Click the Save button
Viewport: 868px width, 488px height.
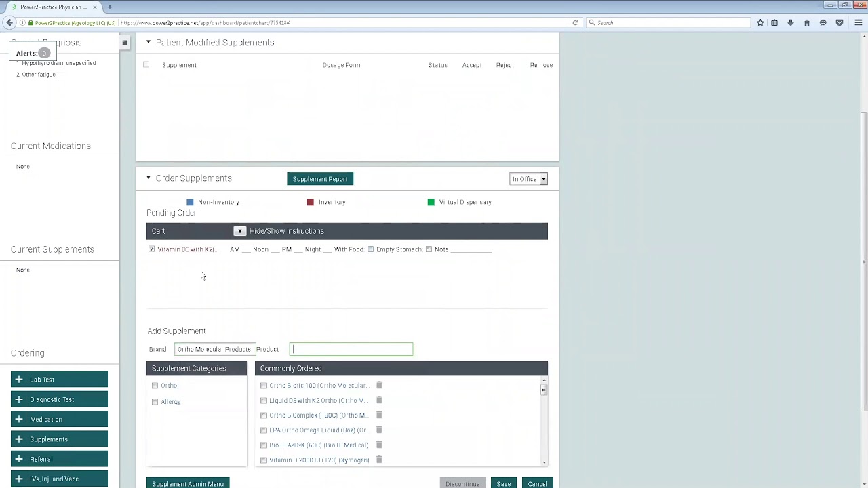(x=503, y=483)
